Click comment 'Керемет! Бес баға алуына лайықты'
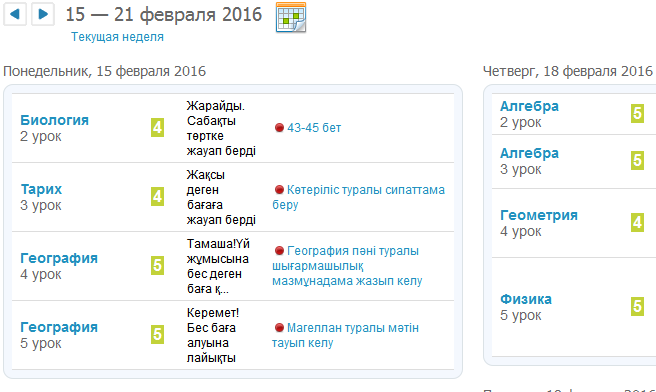 click(213, 335)
